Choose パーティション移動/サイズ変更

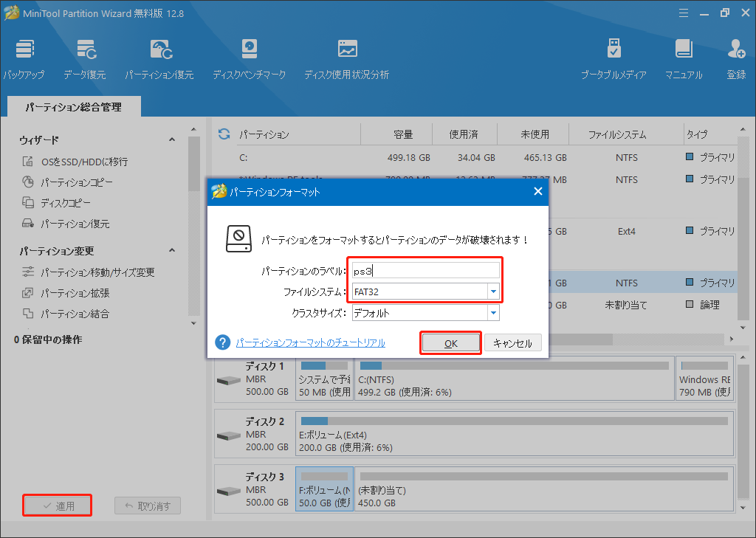(x=89, y=272)
